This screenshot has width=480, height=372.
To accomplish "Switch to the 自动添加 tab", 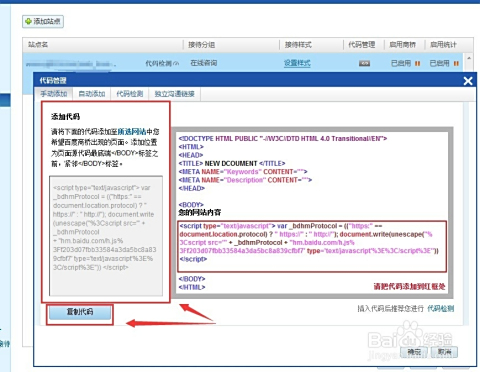I will tap(92, 94).
